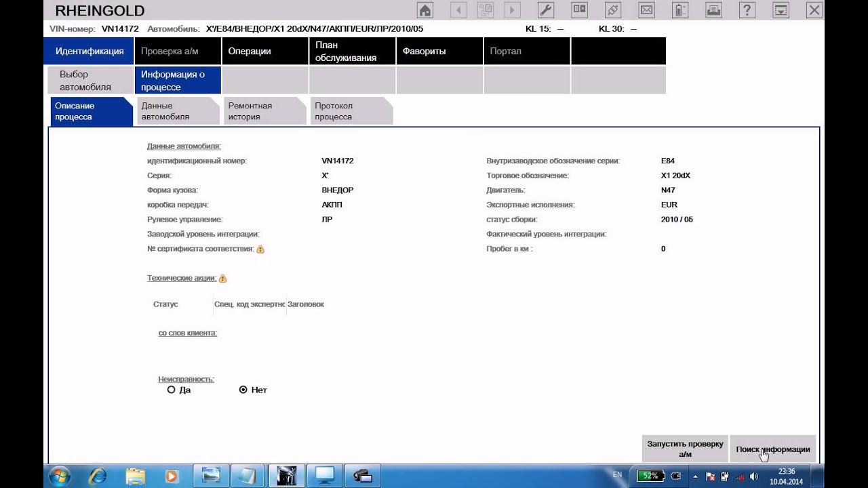Click the compare panels toolbar icon
Viewport: 868px width, 488px height.
(580, 10)
